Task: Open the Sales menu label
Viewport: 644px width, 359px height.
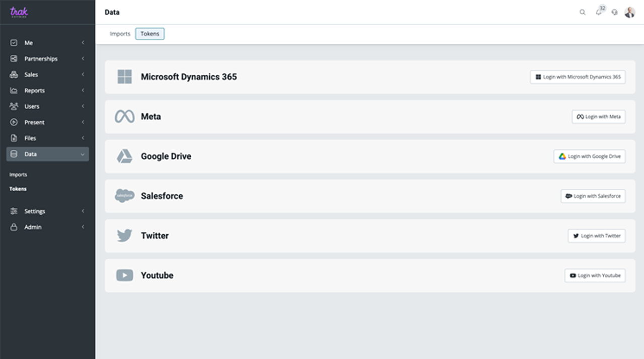Action: pyautogui.click(x=31, y=74)
